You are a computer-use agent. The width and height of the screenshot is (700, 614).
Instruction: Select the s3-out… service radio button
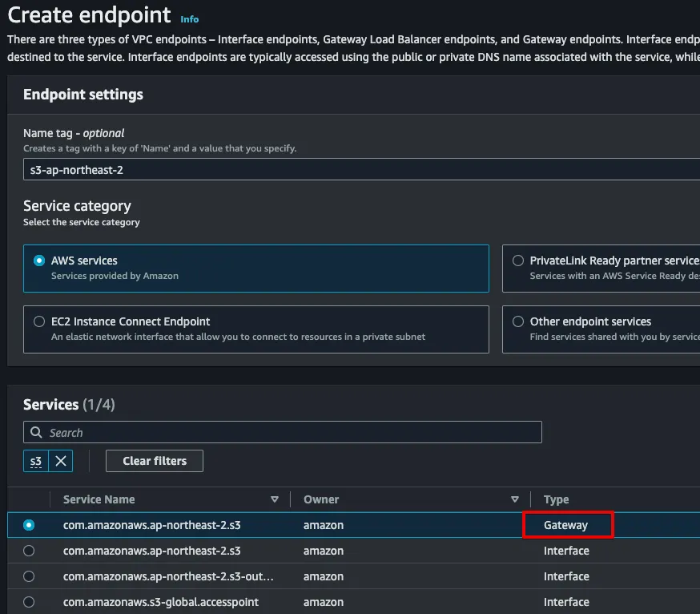coord(30,576)
